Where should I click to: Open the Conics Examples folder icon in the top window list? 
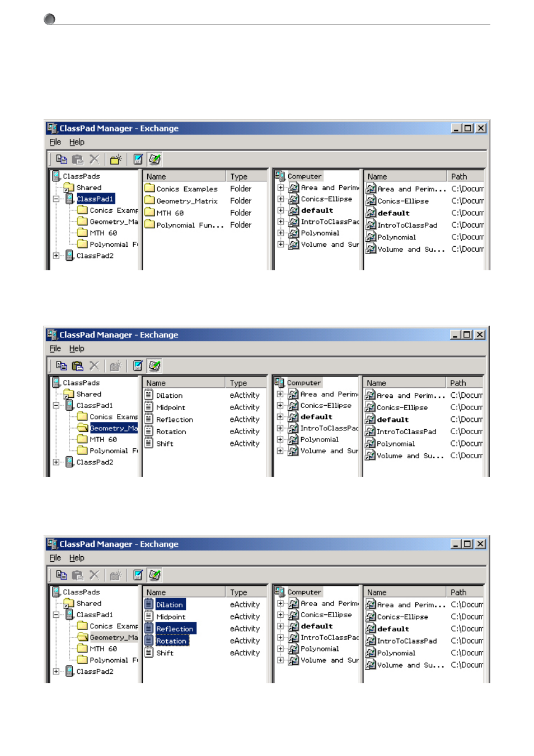tap(149, 189)
